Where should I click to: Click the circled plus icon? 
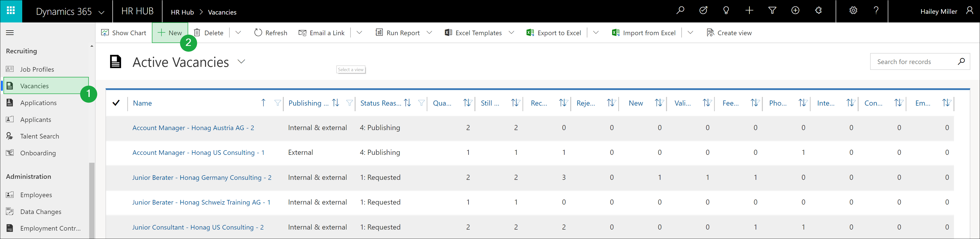pos(795,11)
